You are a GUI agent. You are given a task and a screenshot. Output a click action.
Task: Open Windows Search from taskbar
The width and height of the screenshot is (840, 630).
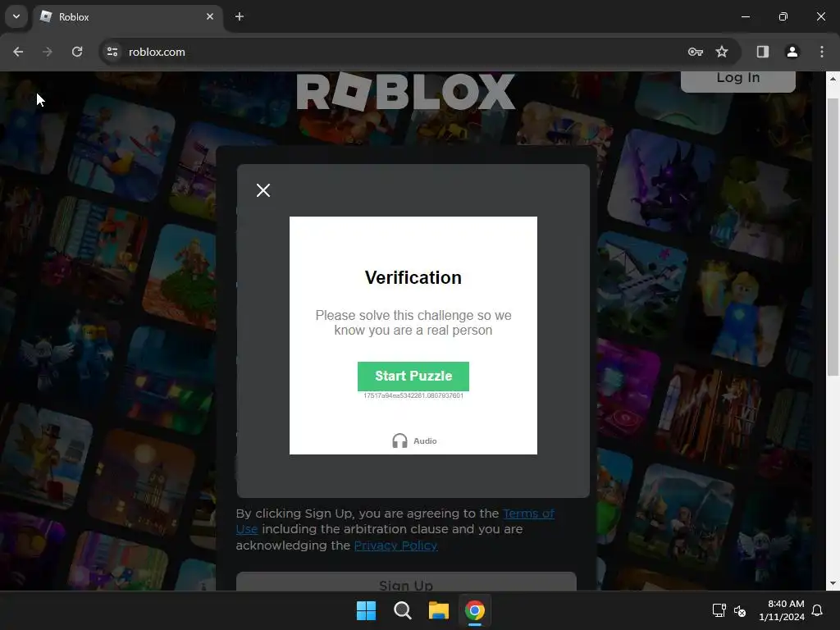[x=402, y=610]
